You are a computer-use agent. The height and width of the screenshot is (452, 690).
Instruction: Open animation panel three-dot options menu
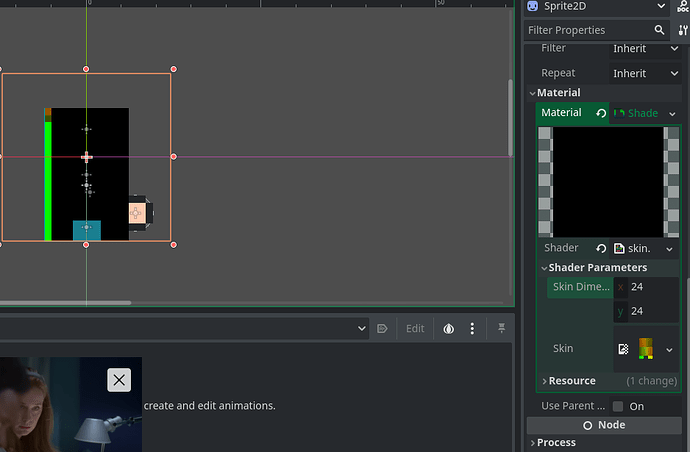point(473,328)
